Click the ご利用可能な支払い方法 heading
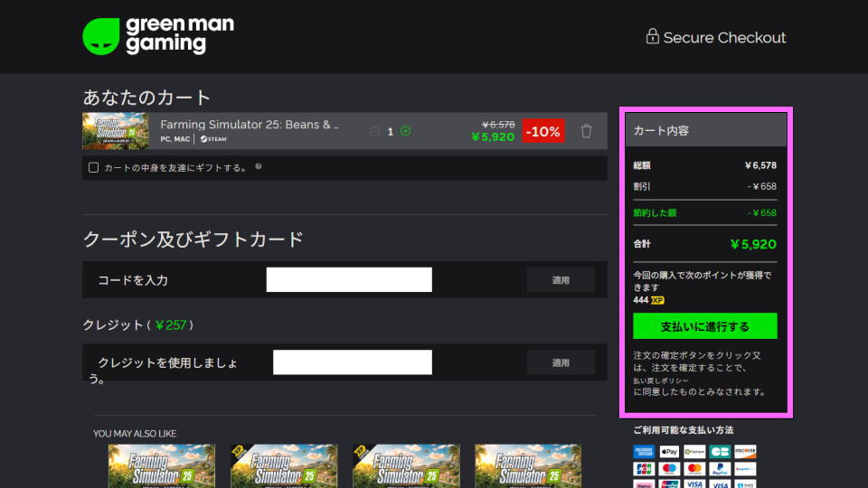This screenshot has height=488, width=868. coord(684,430)
